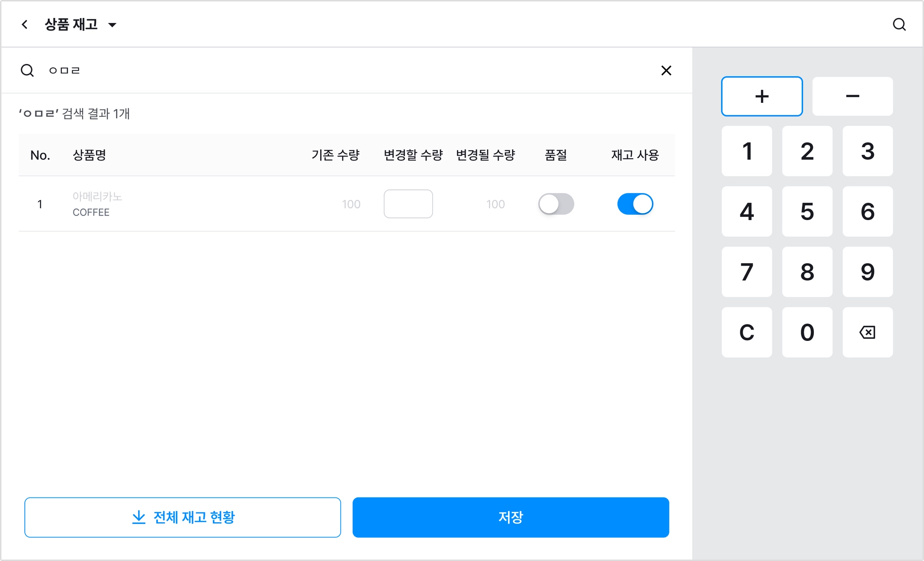Viewport: 924px width, 561px height.
Task: Expand the 상품 재고 dropdown arrow
Action: pos(112,25)
